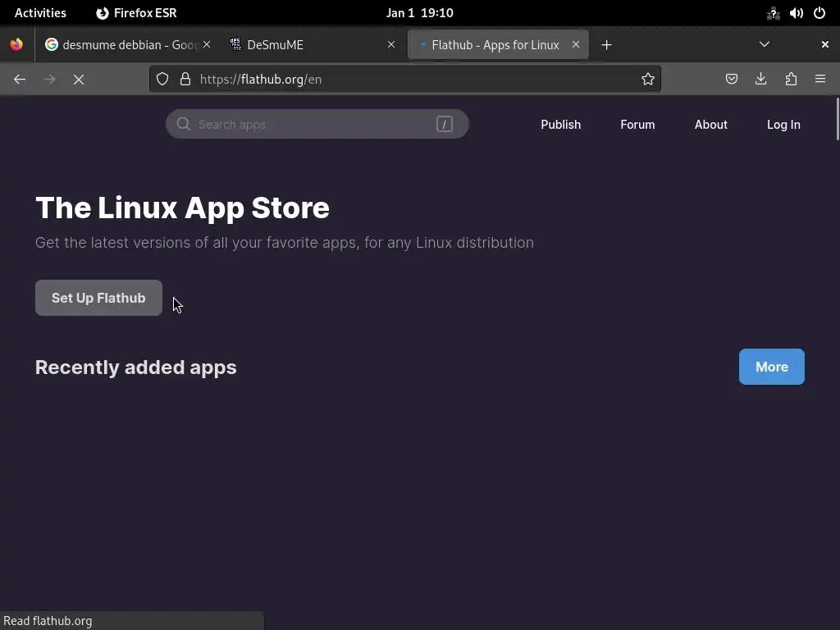This screenshot has height=630, width=840.
Task: Click the Log In link
Action: tap(783, 125)
